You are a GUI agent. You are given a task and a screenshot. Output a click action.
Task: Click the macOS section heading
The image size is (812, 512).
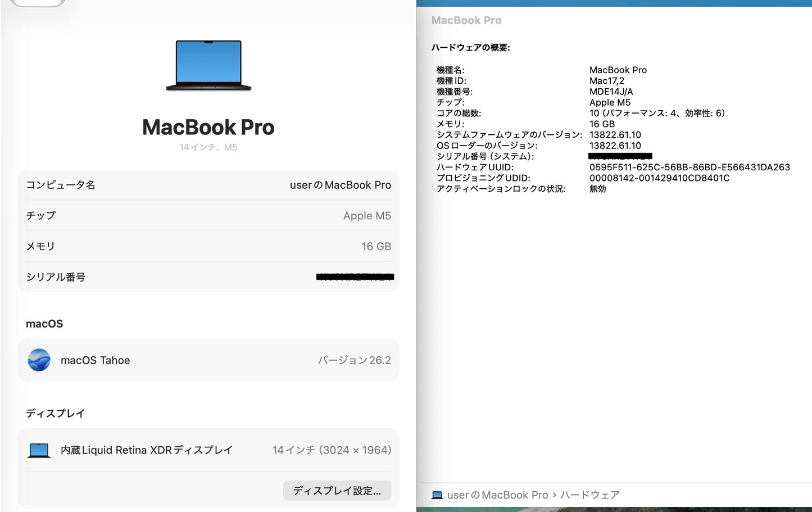(44, 324)
